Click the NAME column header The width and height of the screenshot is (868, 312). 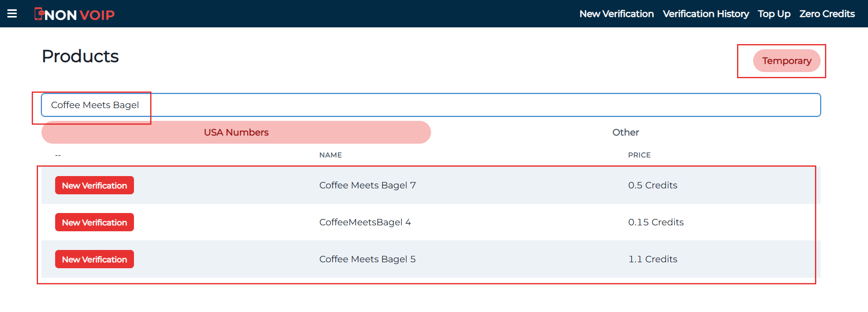click(x=330, y=155)
